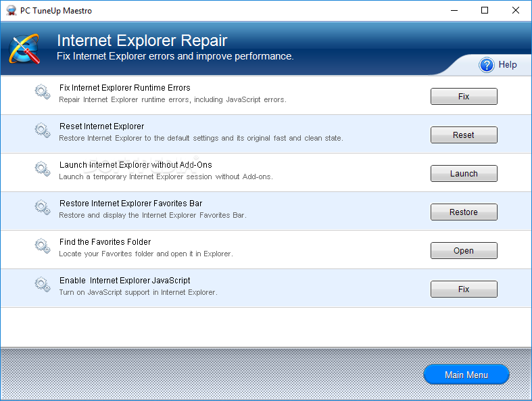Click Restore for the Favorites Bar
This screenshot has width=532, height=401.
point(464,212)
